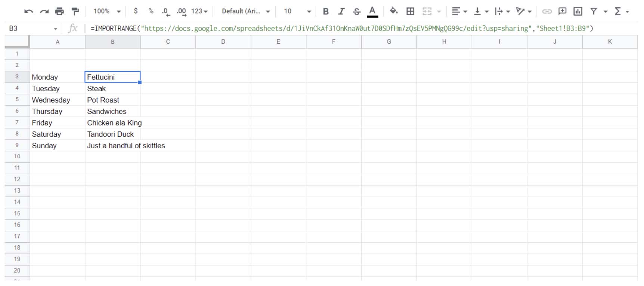644x286 pixels.
Task: Select the Chicken ala King cell
Action: coord(113,122)
